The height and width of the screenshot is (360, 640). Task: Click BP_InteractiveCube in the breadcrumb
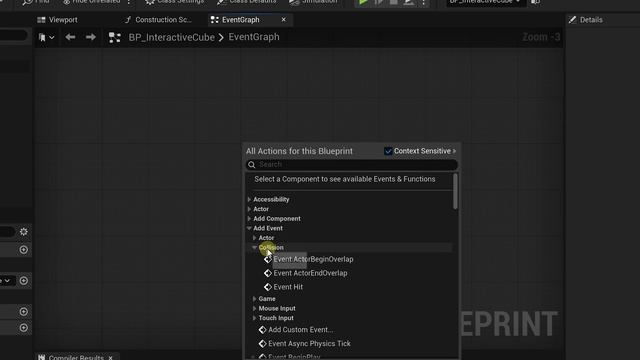[171, 37]
